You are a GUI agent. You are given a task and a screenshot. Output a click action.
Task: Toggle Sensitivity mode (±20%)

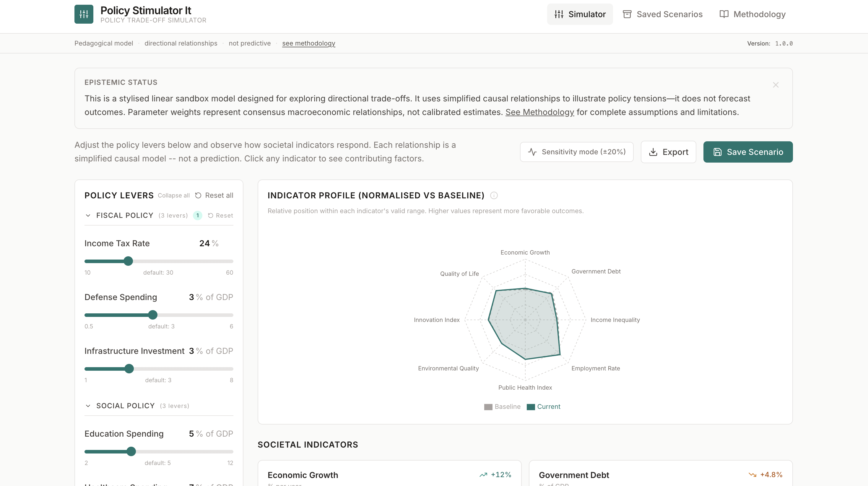pos(576,152)
